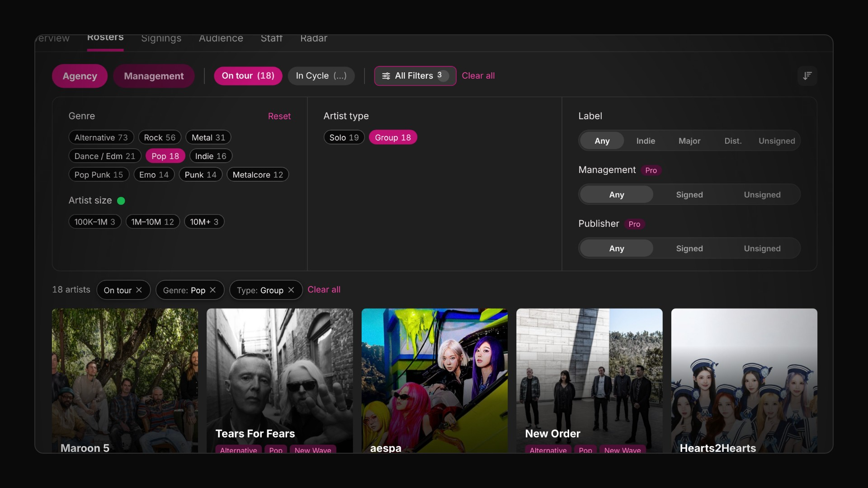Image resolution: width=868 pixels, height=488 pixels.
Task: Choose Unsigned under Publisher
Action: coord(762,248)
